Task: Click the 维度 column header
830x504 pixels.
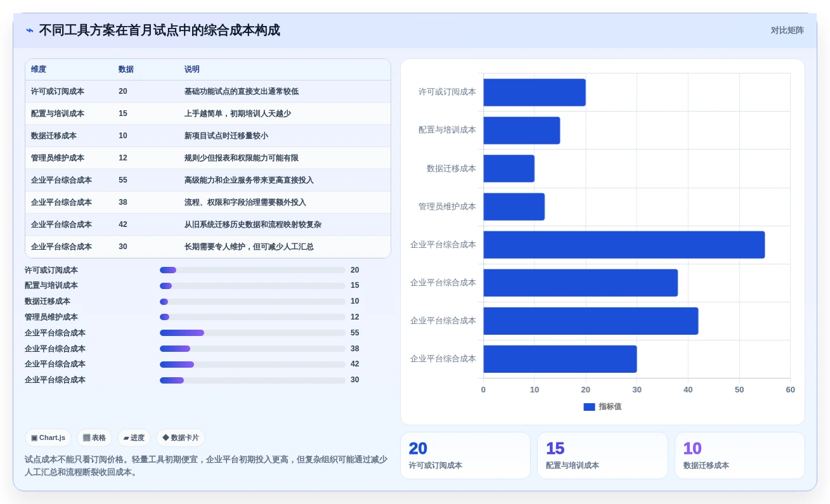Action: click(39, 70)
